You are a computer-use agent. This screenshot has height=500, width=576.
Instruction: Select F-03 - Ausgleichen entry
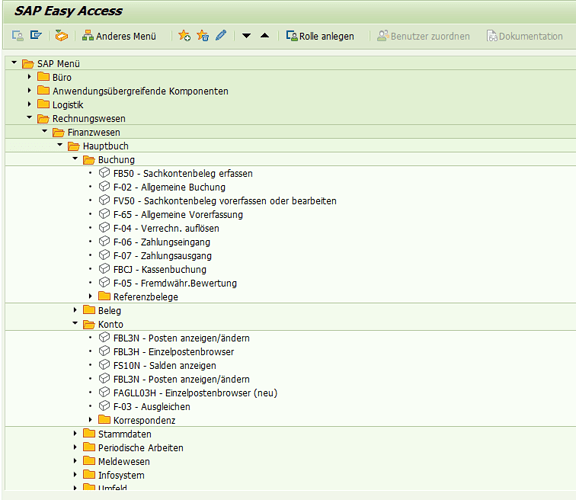pyautogui.click(x=152, y=407)
